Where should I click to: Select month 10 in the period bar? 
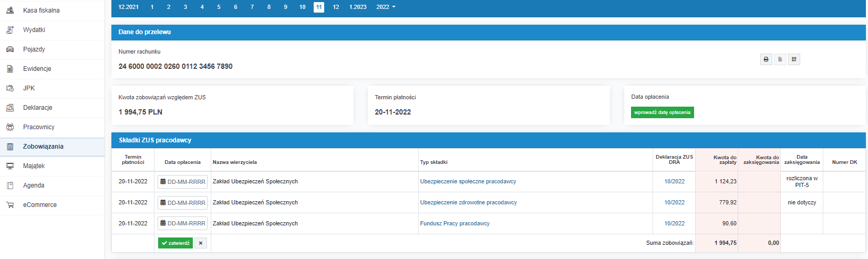302,7
